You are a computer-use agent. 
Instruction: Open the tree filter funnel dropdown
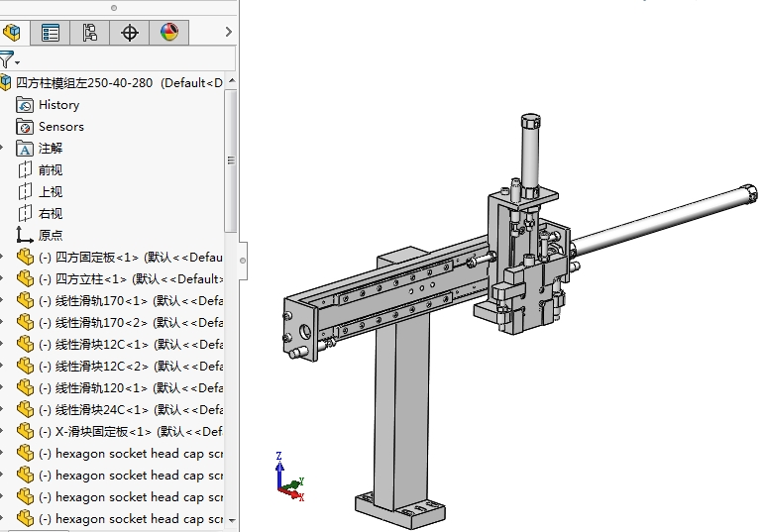9,61
